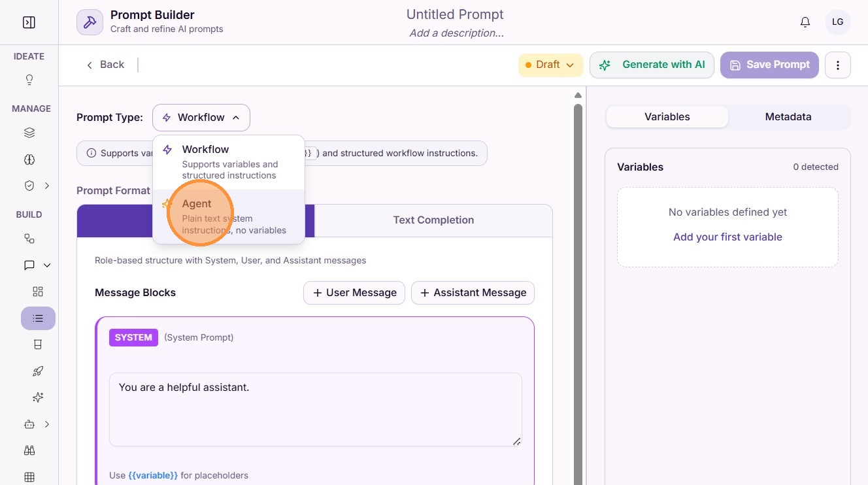The image size is (868, 485).
Task: Open the robot icon in the sidebar
Action: (29, 424)
